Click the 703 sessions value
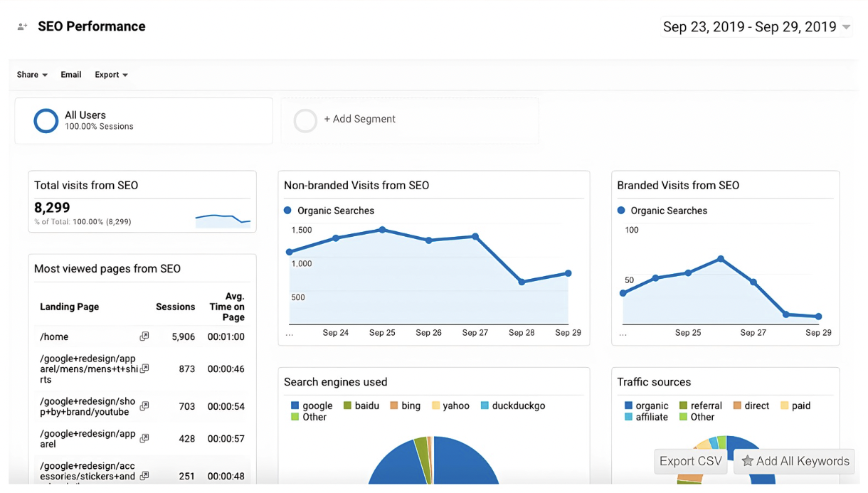This screenshot has width=868, height=493. [x=186, y=406]
